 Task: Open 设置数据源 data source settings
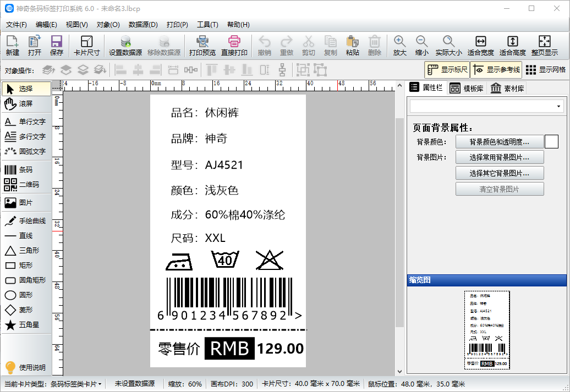click(125, 46)
